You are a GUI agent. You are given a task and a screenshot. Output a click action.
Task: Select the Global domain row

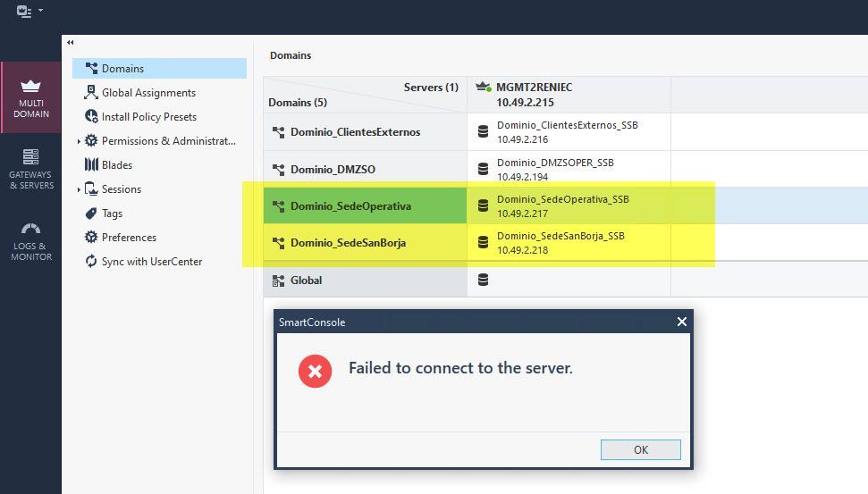click(366, 280)
